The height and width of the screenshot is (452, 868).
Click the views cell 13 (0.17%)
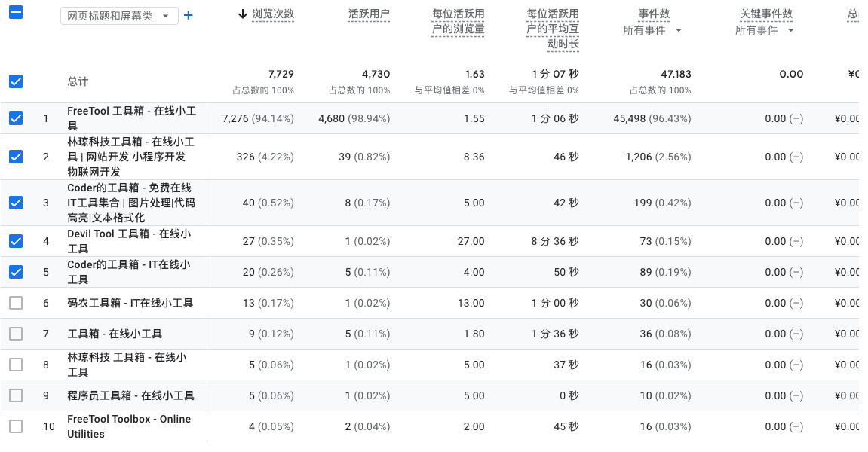(268, 303)
